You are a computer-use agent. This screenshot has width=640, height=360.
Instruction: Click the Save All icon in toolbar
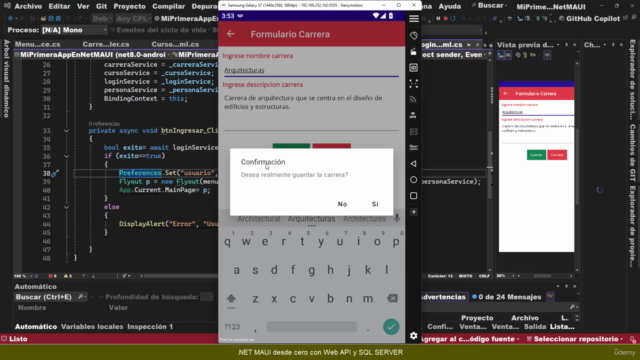[58, 19]
